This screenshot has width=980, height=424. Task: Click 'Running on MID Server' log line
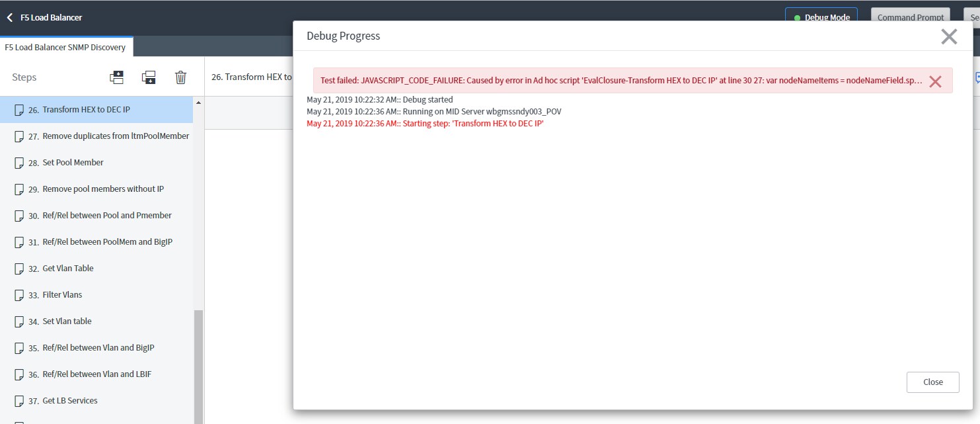click(x=434, y=112)
